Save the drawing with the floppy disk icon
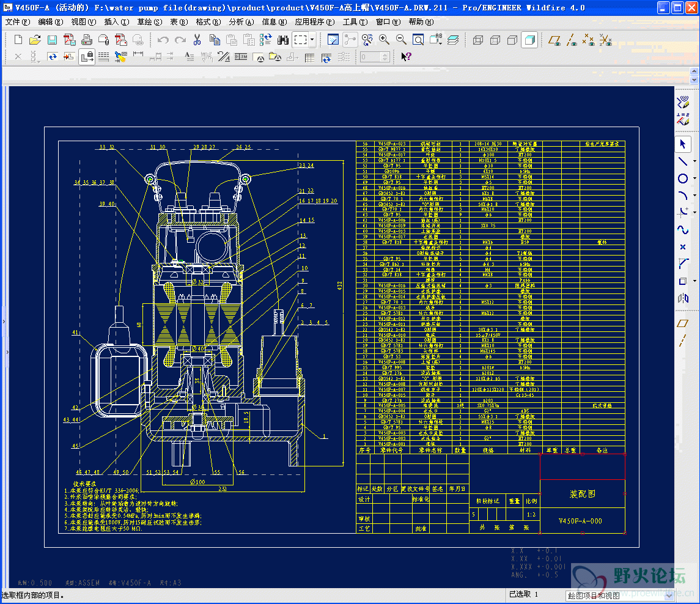The width and height of the screenshot is (700, 604). (x=52, y=40)
